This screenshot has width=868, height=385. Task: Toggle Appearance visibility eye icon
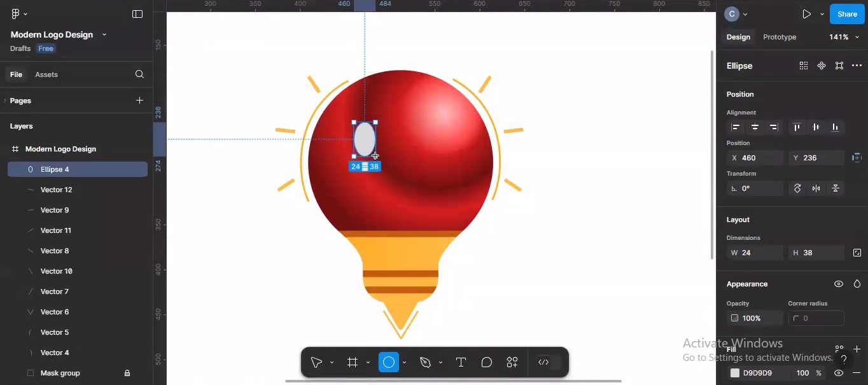point(839,284)
